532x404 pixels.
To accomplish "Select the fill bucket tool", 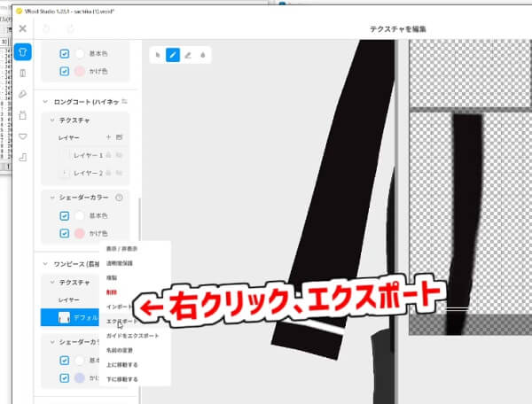I will click(x=202, y=55).
